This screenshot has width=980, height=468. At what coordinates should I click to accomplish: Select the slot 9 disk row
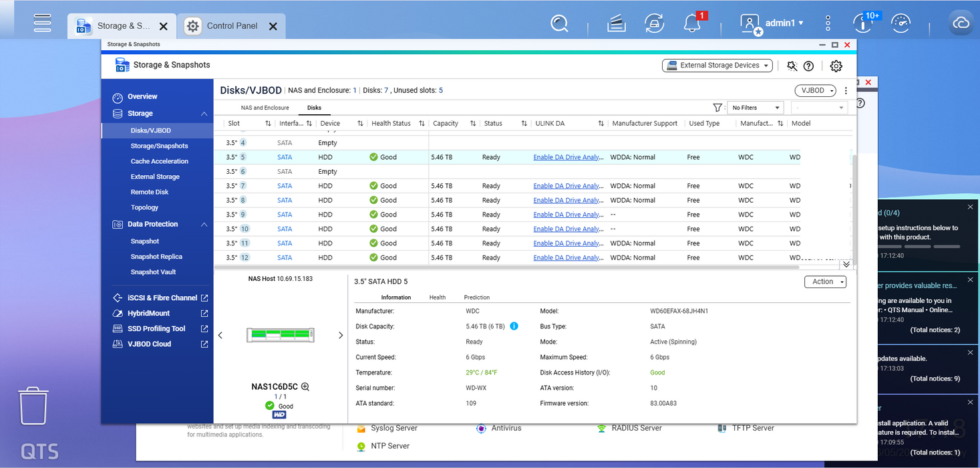tap(534, 215)
